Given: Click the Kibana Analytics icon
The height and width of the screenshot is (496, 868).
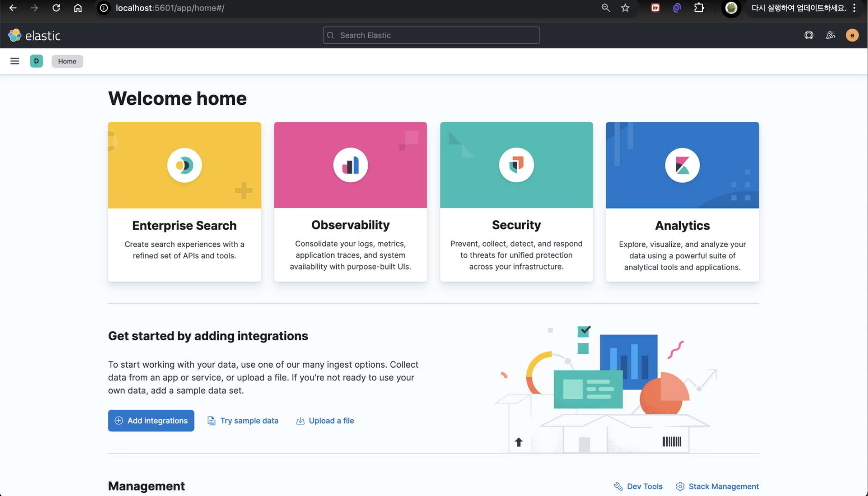Looking at the screenshot, I should (682, 165).
